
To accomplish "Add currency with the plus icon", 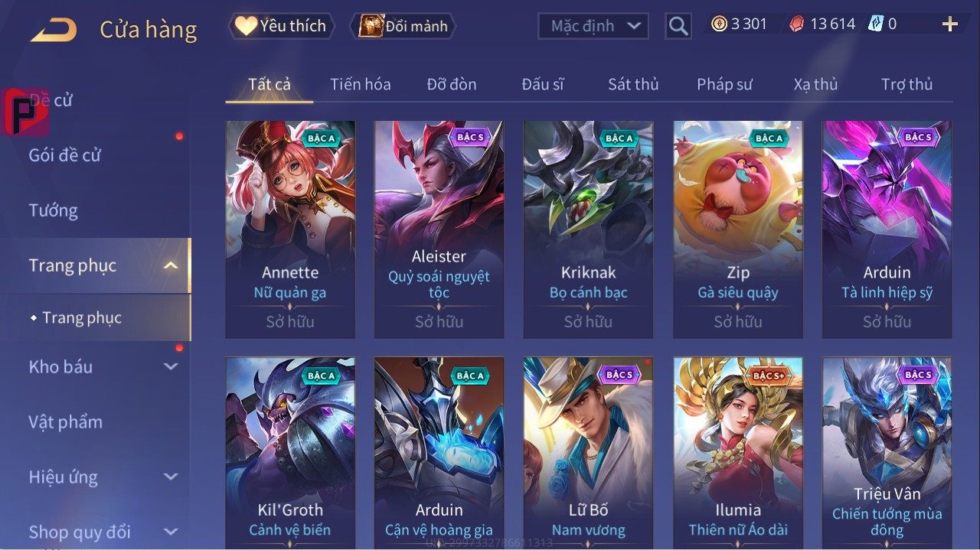I will click(950, 24).
